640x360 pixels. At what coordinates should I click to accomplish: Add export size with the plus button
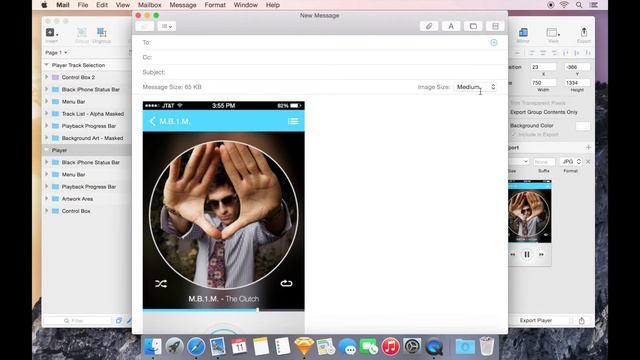pyautogui.click(x=588, y=147)
